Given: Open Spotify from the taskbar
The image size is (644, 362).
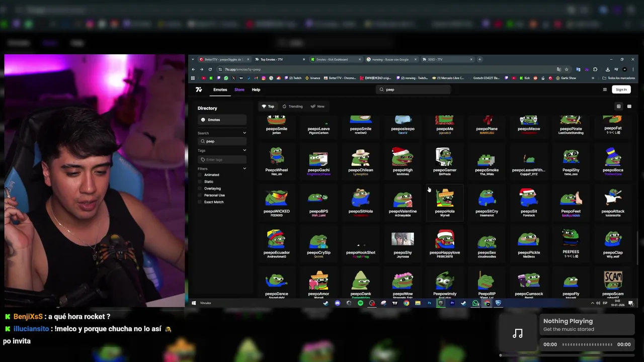Looking at the screenshot, I should 360,303.
